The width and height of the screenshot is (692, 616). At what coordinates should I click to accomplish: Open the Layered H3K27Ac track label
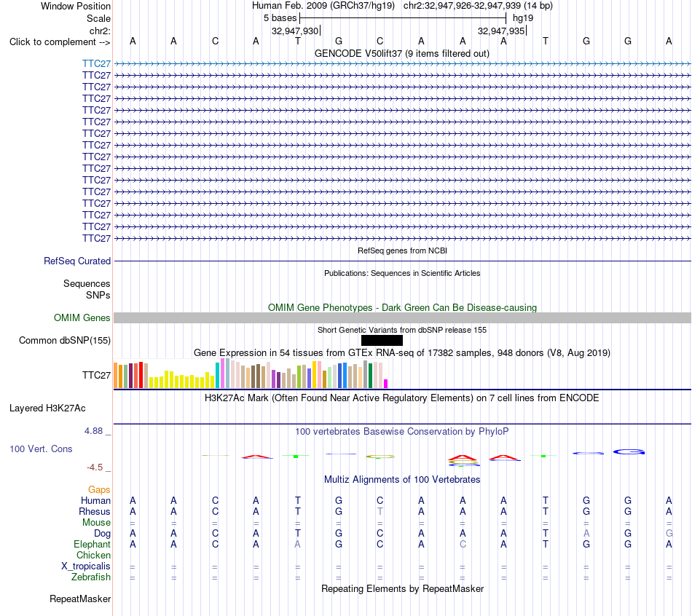[x=47, y=408]
